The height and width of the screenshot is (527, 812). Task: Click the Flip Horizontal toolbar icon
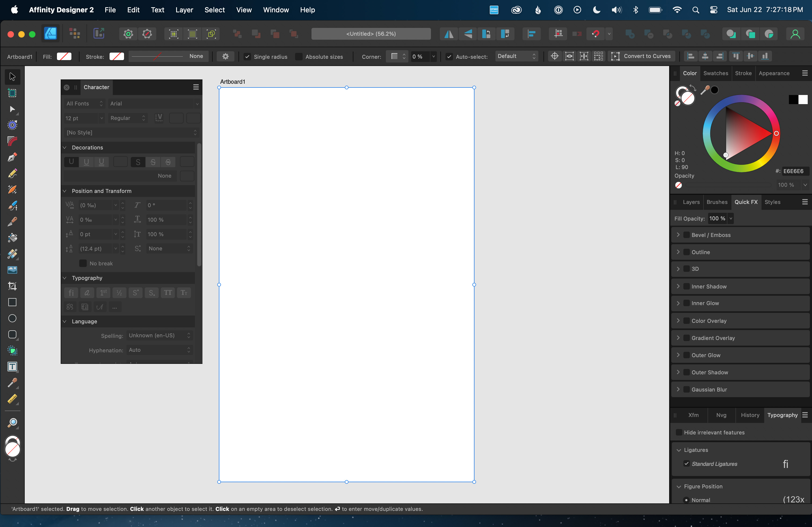pos(449,34)
